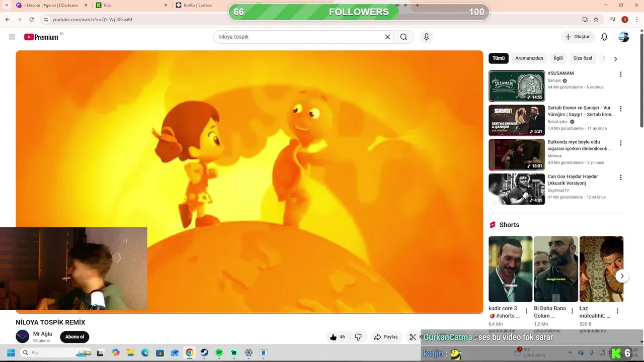
Task: Open more options for #SUSAMAM video
Action: tap(620, 74)
